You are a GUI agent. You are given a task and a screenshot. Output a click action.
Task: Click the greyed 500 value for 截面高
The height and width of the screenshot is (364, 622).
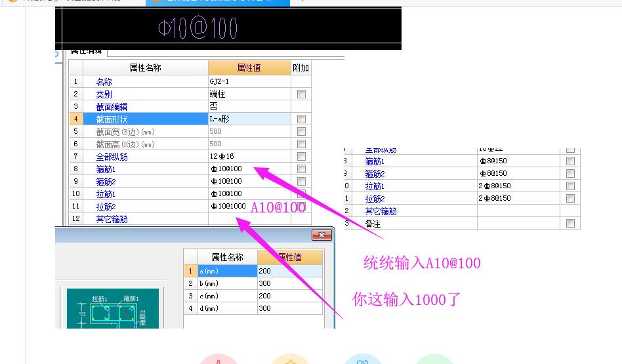click(249, 144)
